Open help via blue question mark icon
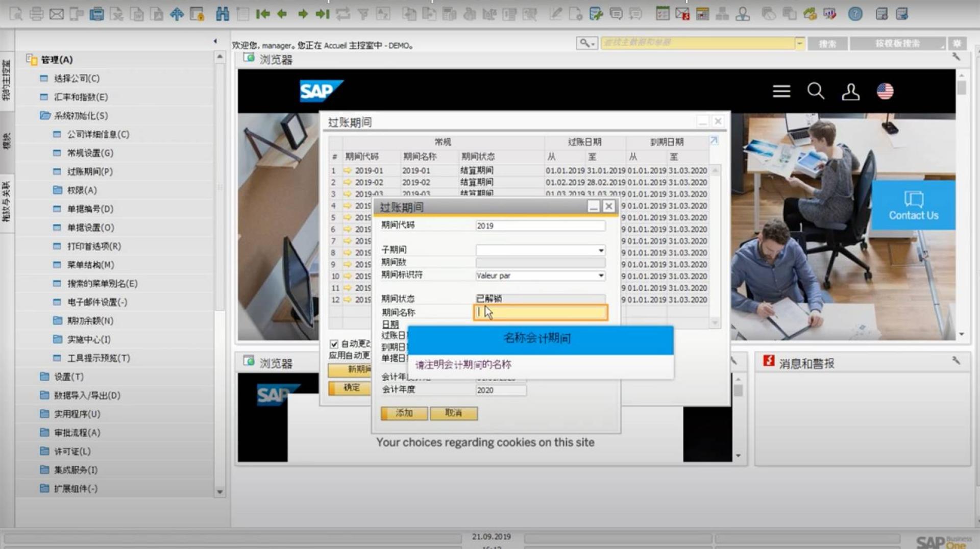 pos(855,14)
